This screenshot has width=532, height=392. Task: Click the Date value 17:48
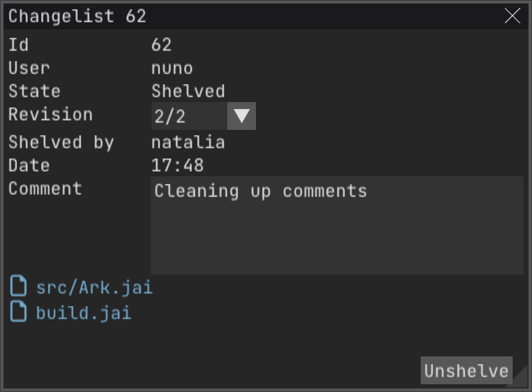click(177, 165)
